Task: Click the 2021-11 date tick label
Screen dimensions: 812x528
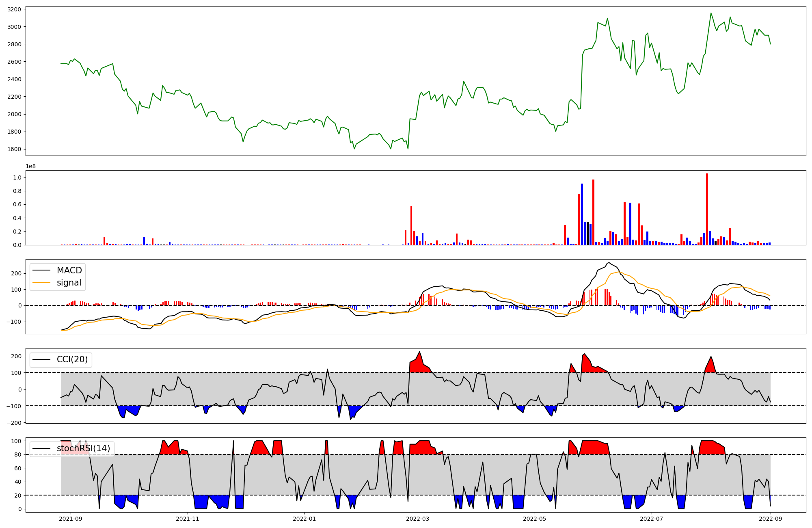Action: click(188, 519)
